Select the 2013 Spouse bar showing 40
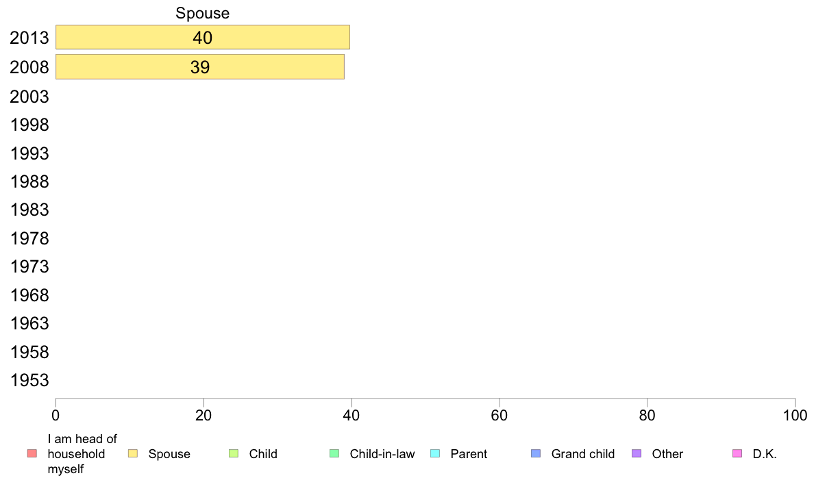Screen dimensions: 814x504 point(203,38)
